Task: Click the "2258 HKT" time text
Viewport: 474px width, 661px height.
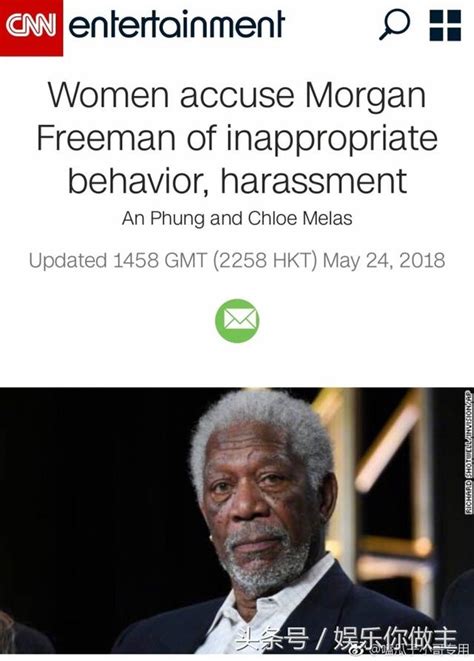Action: (x=264, y=260)
